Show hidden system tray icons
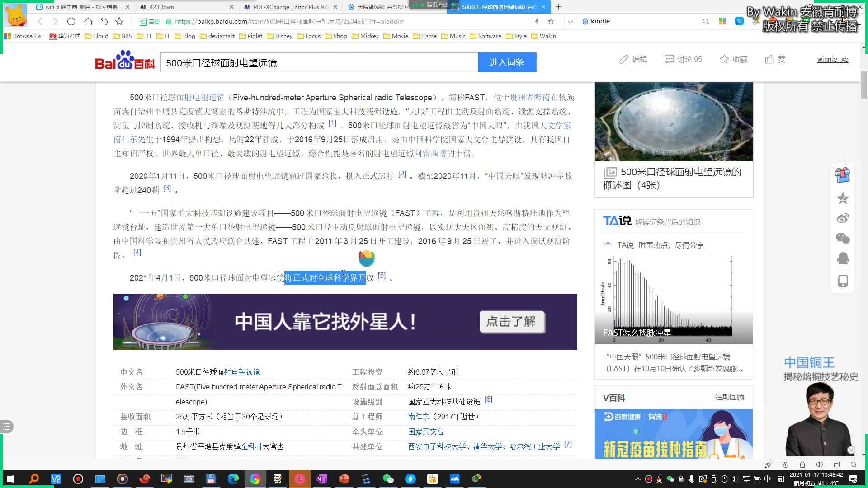This screenshot has width=868, height=488. [x=637, y=479]
